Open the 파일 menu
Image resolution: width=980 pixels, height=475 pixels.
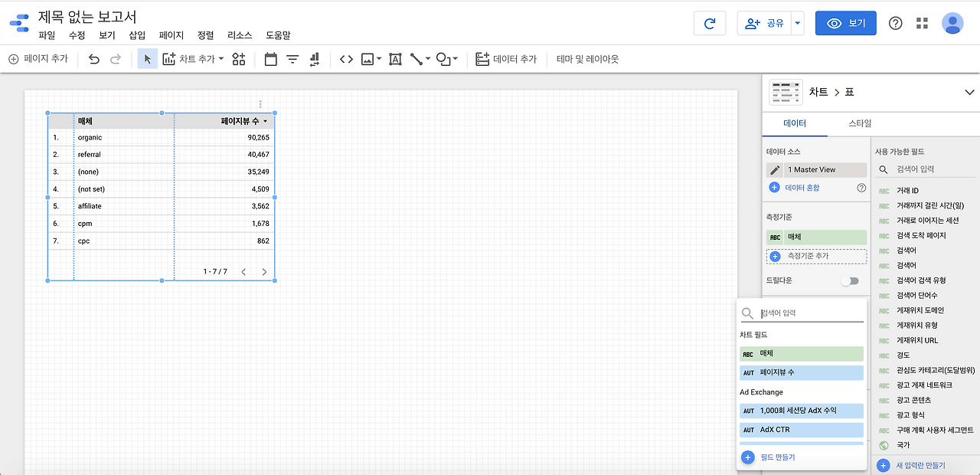click(47, 35)
